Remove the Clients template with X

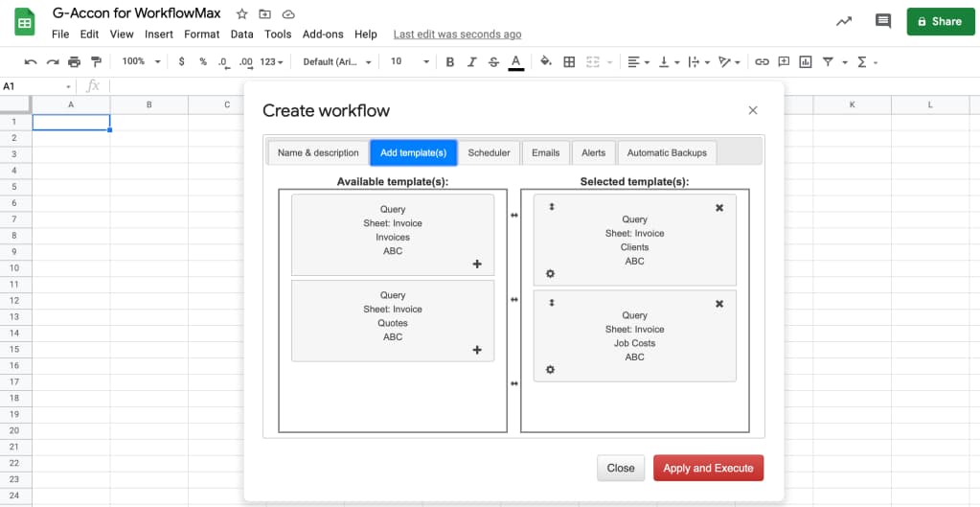(x=719, y=208)
